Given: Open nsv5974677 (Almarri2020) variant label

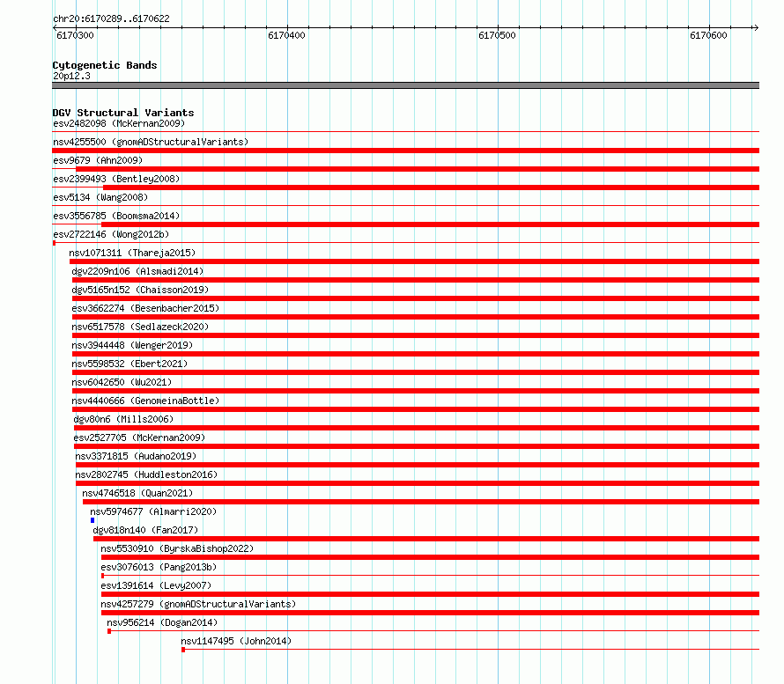Looking at the screenshot, I should (x=153, y=511).
